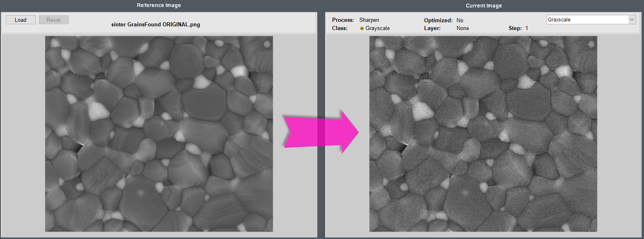Click the Sharpen process value
This screenshot has height=239, width=644.
(369, 20)
